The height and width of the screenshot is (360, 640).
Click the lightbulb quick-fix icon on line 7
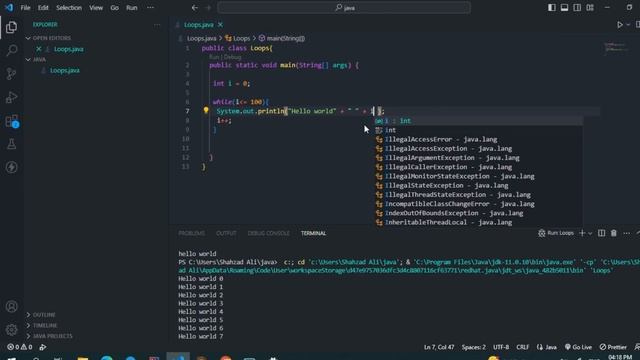(x=206, y=110)
